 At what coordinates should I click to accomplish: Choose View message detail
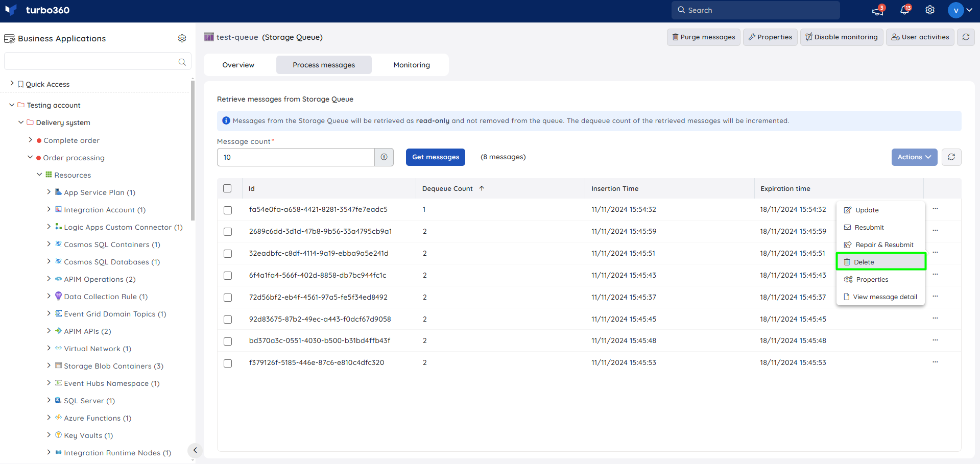tap(880, 297)
